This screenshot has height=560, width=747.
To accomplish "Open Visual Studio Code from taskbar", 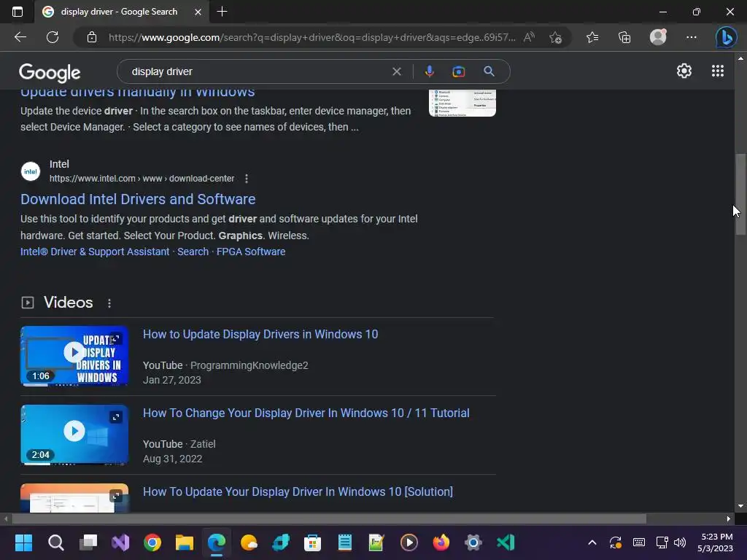I will [506, 542].
